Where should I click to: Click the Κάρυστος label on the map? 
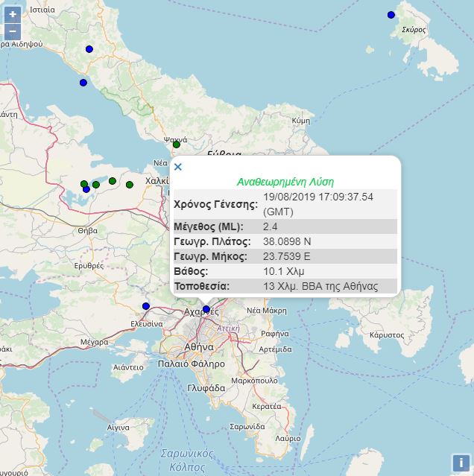tap(386, 335)
